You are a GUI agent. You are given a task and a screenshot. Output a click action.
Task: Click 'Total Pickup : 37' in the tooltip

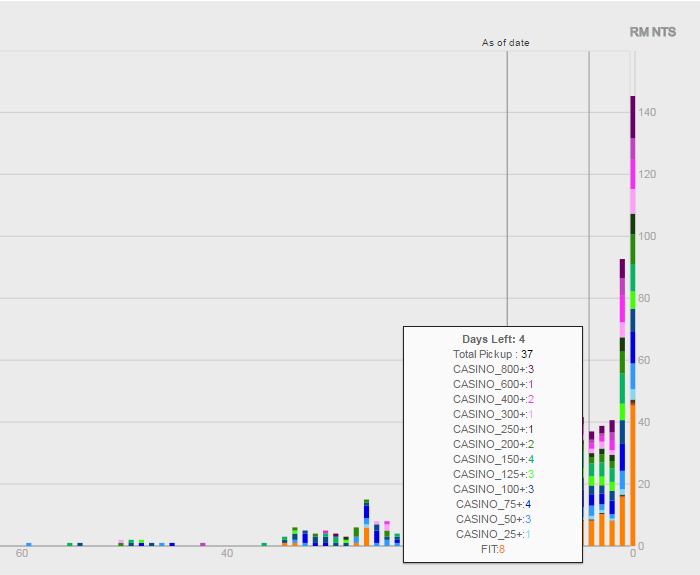coord(493,354)
